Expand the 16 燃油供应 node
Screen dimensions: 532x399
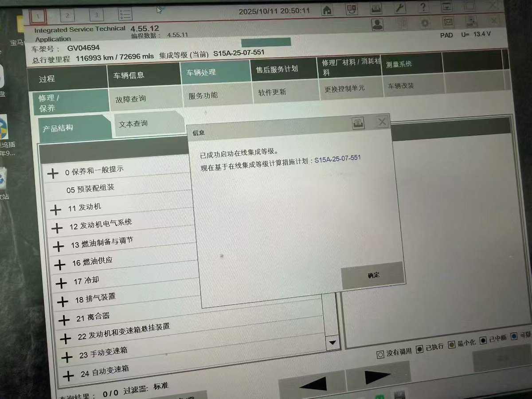pyautogui.click(x=60, y=265)
